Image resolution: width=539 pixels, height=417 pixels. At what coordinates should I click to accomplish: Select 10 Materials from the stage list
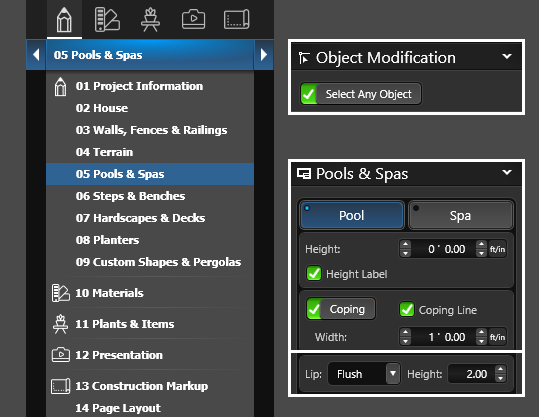[109, 293]
